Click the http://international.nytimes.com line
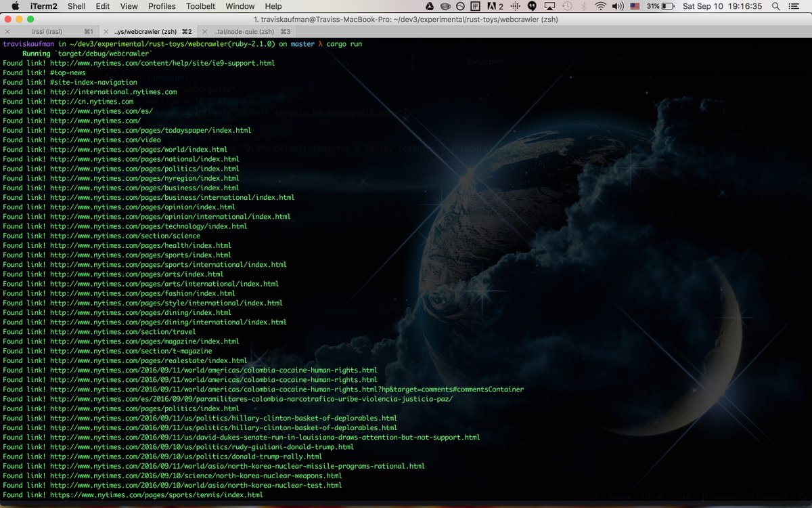Screen dimensions: 812x508 click(x=90, y=91)
